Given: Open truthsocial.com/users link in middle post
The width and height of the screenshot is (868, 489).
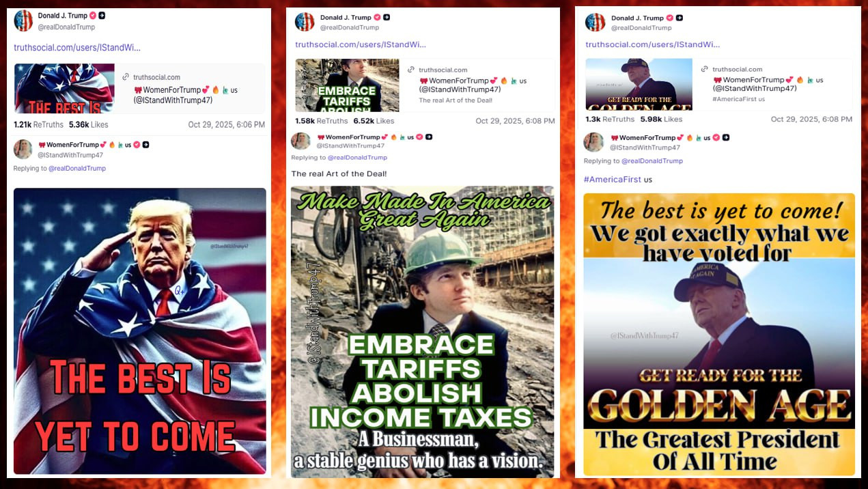Looking at the screenshot, I should (x=361, y=44).
